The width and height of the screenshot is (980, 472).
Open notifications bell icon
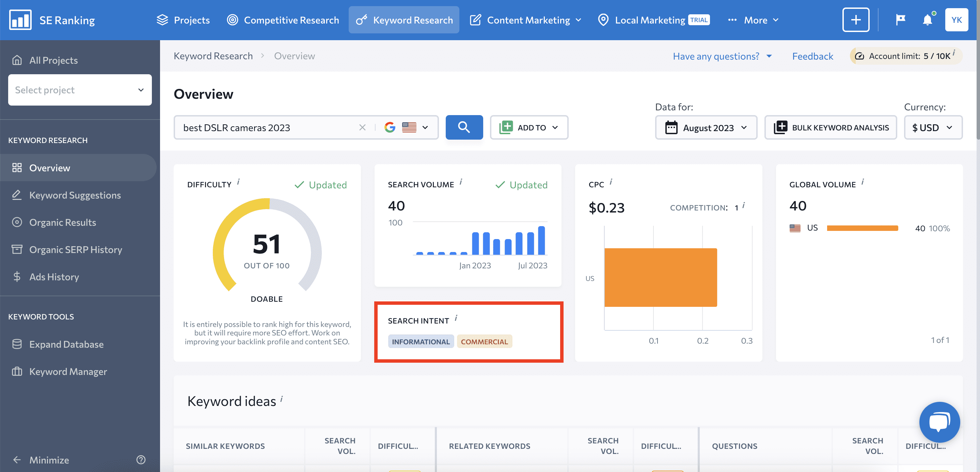coord(927,20)
